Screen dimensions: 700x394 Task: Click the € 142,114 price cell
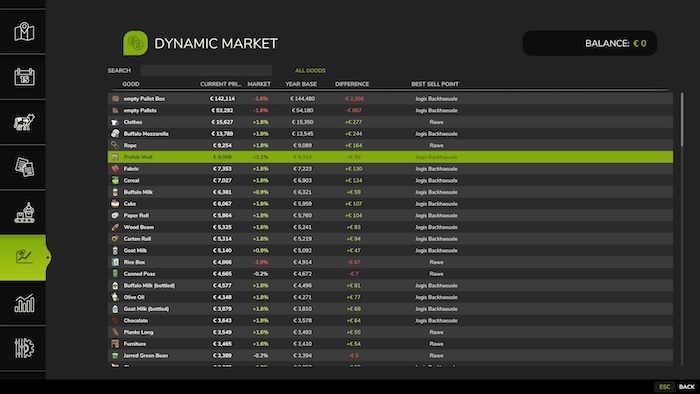coord(223,99)
